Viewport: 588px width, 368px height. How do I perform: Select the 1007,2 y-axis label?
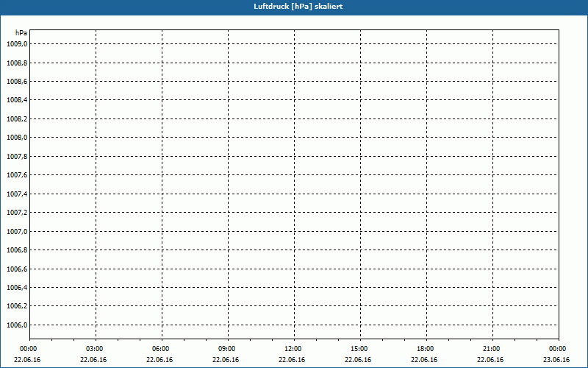(17, 213)
